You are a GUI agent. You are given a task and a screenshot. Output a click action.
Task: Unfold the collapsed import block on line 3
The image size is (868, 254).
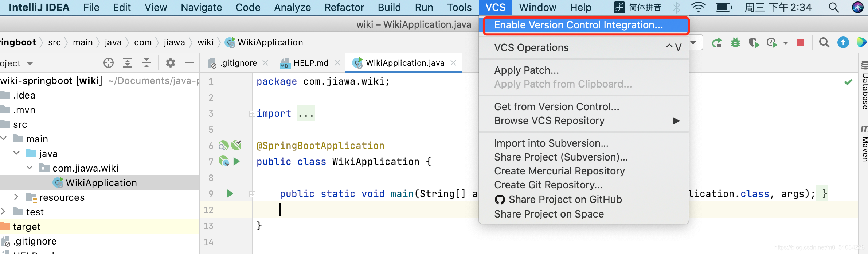(x=252, y=114)
